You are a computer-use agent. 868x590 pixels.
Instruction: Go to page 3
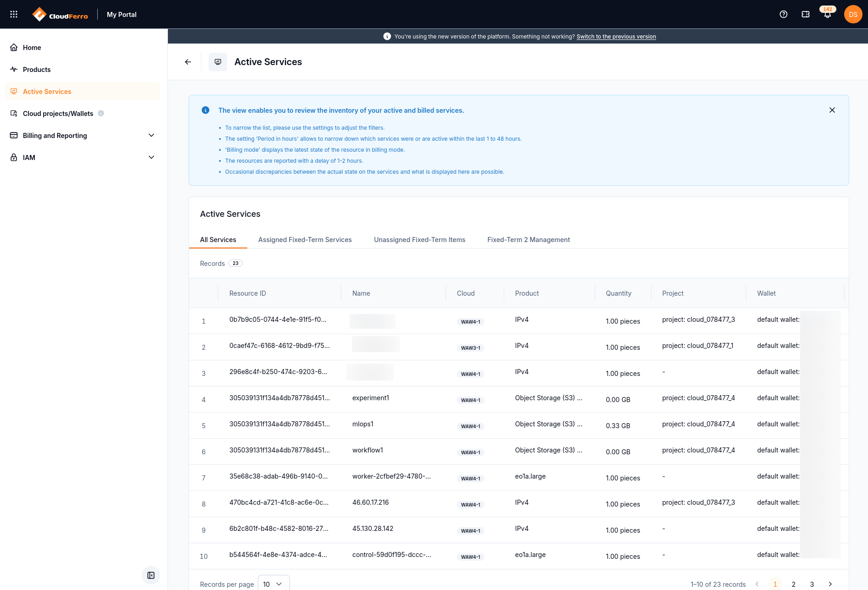click(x=812, y=584)
